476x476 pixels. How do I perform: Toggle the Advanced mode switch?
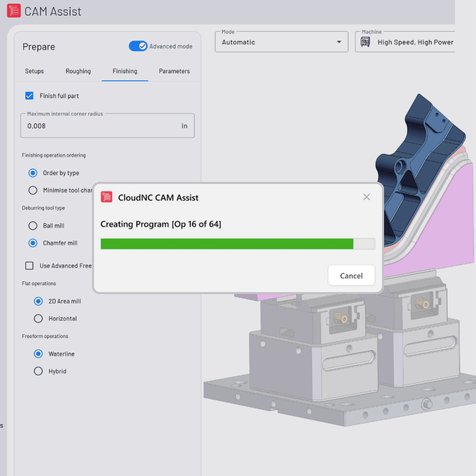click(138, 46)
